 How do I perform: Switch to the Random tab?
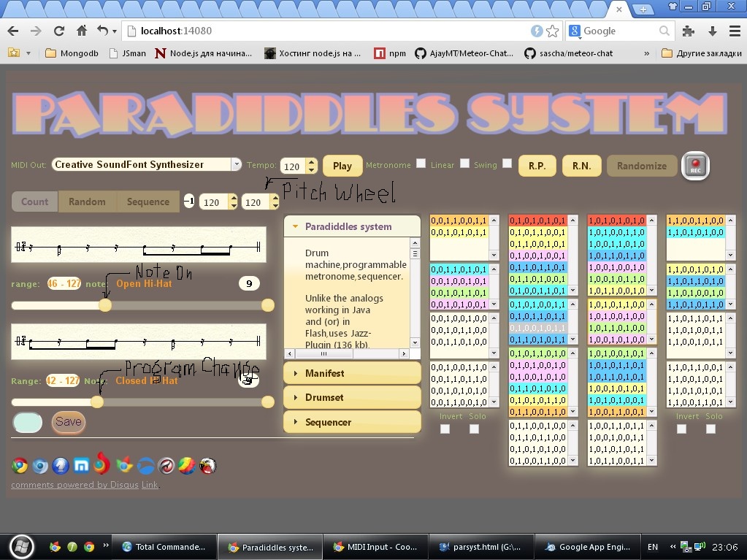click(x=87, y=202)
